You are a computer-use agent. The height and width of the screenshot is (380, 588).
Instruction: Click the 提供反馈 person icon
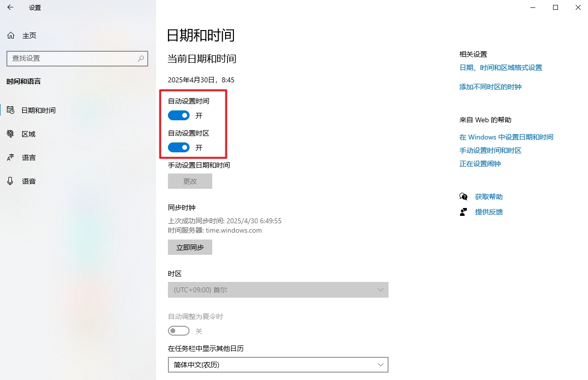[x=463, y=212]
